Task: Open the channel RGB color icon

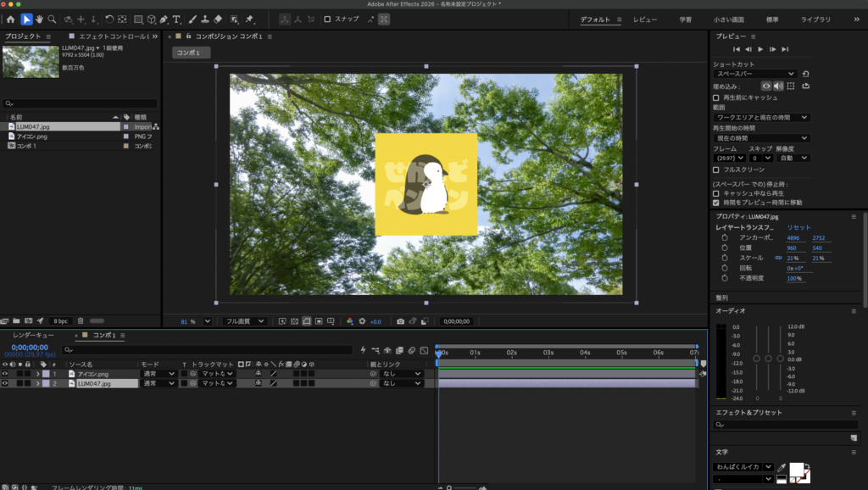Action: point(350,321)
